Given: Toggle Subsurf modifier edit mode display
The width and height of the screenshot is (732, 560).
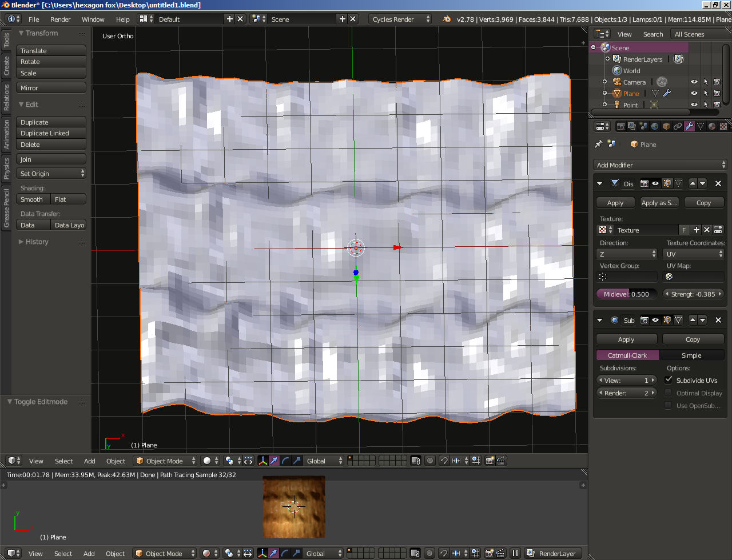Looking at the screenshot, I should 667,320.
